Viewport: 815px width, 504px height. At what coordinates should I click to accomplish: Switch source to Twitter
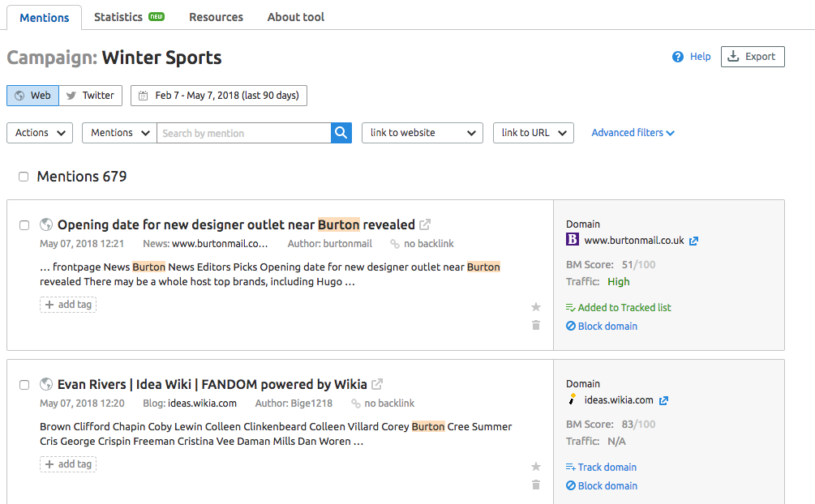coord(91,96)
